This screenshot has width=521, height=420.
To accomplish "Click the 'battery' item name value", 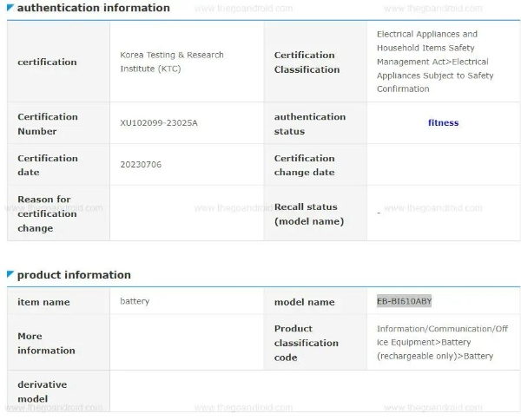I will (x=135, y=301).
